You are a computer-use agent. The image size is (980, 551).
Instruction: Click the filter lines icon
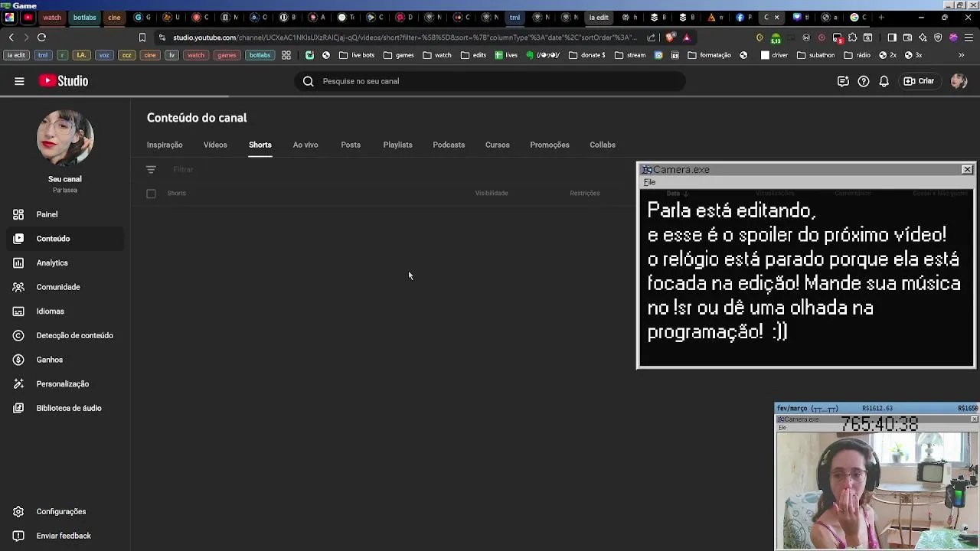click(x=151, y=169)
